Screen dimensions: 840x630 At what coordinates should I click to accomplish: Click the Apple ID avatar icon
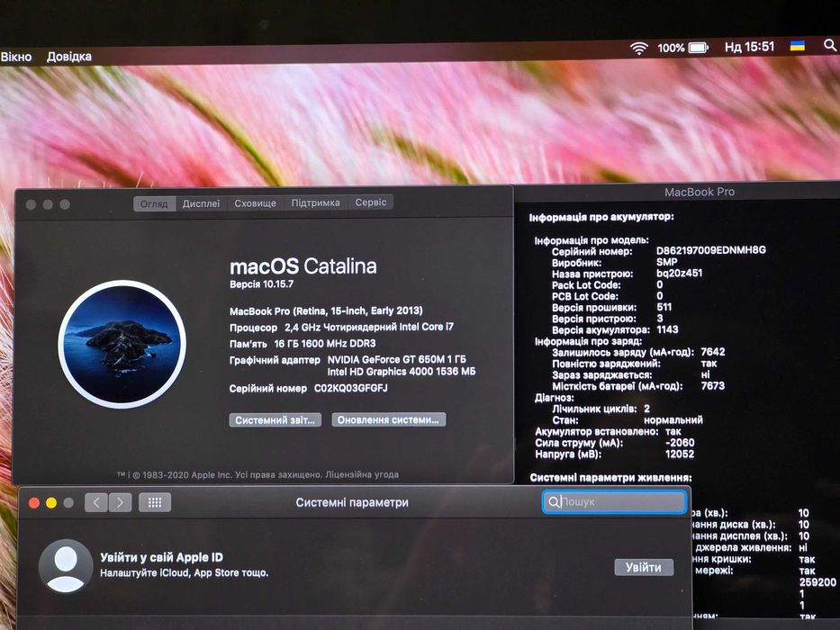point(66,566)
